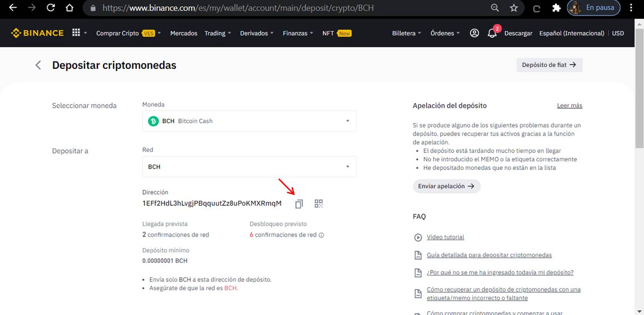Click the 0.00000001 BCH minimum deposit value
Screen dimensions: 644x315
165,261
